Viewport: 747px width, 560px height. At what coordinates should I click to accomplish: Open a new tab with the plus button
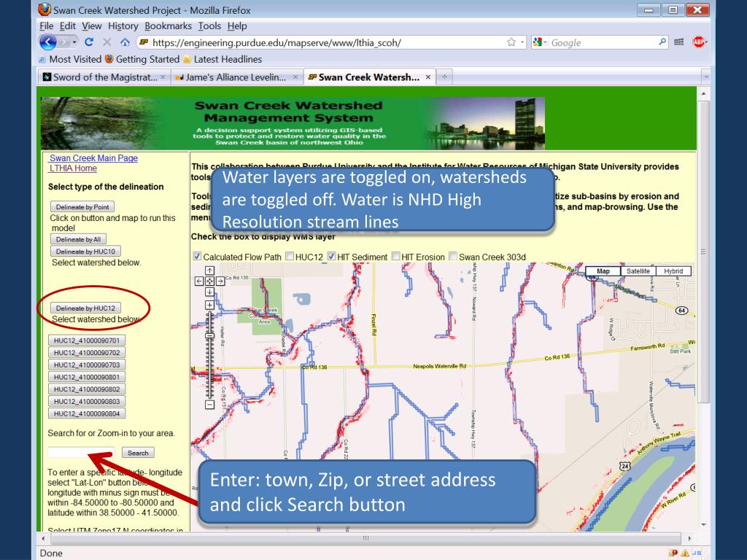pos(444,77)
